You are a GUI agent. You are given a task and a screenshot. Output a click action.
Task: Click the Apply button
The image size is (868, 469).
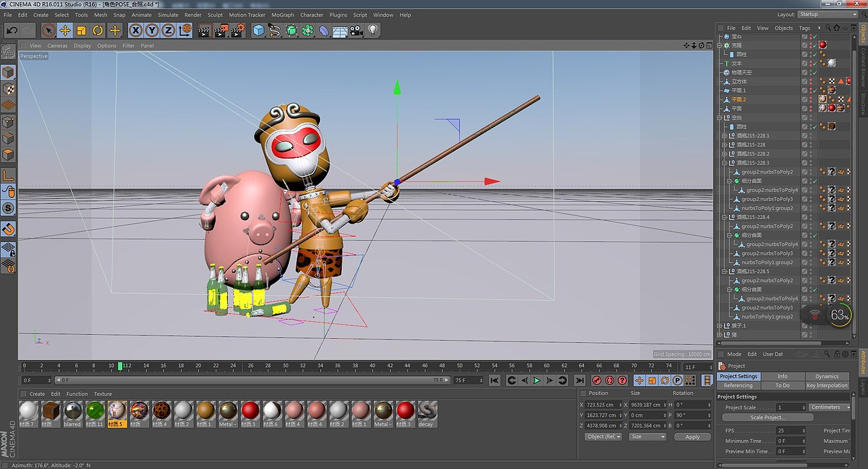click(692, 436)
